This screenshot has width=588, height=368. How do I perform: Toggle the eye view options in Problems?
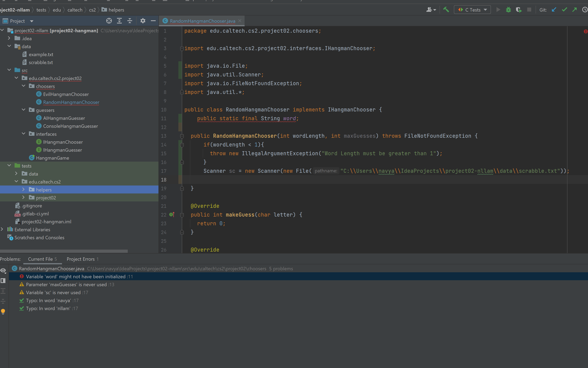click(3, 270)
